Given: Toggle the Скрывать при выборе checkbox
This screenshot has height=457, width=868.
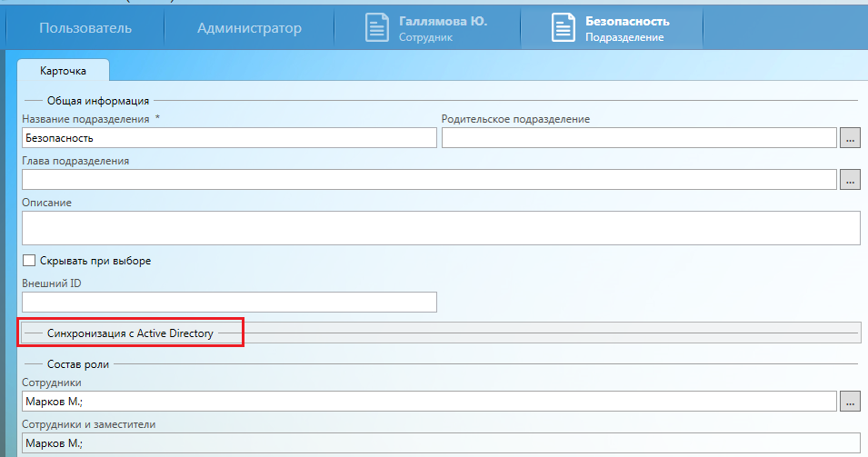Looking at the screenshot, I should click(x=29, y=261).
